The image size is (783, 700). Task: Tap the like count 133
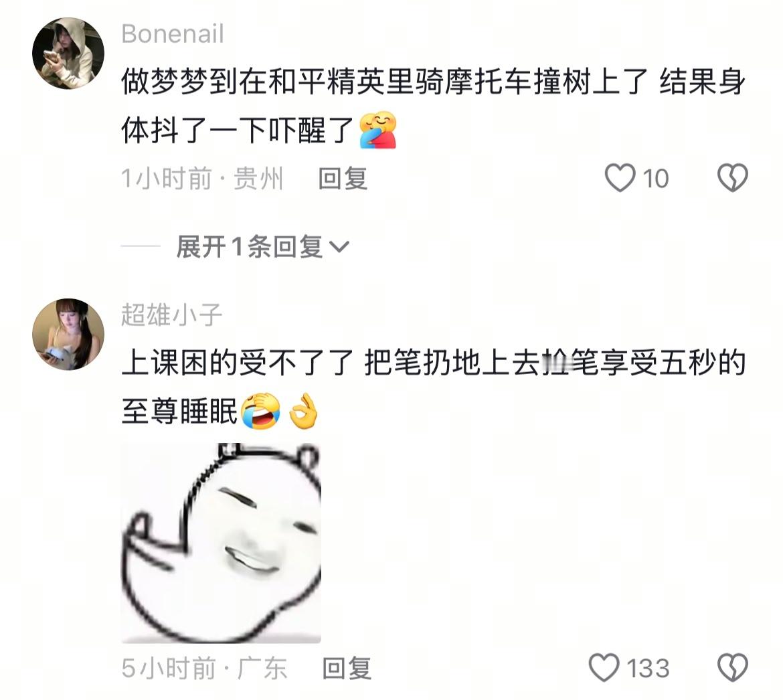pos(648,668)
